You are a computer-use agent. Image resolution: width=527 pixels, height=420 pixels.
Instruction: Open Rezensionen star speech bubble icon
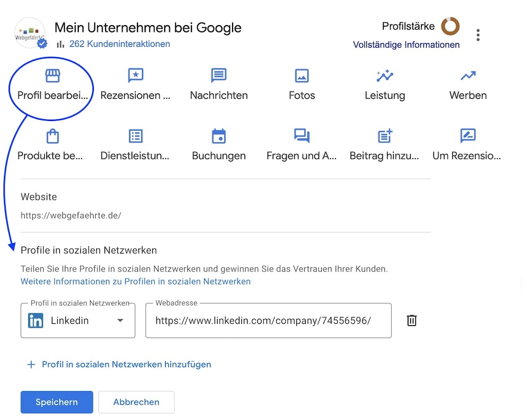click(135, 76)
